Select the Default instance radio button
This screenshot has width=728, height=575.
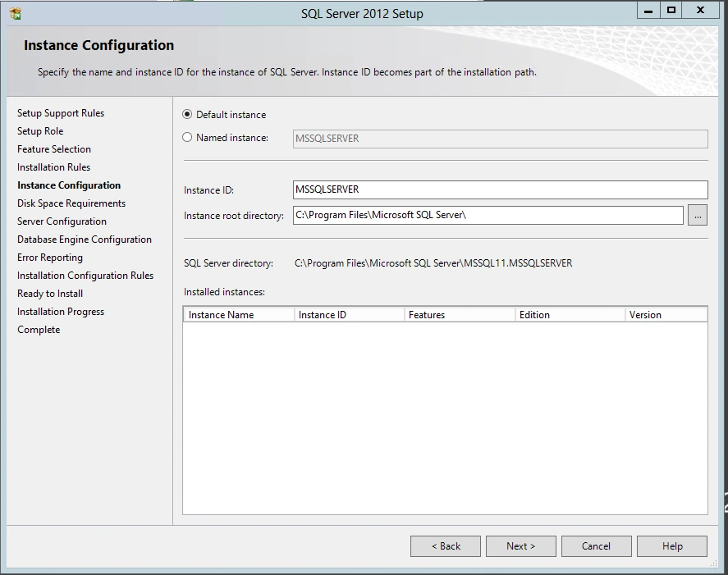pos(187,114)
